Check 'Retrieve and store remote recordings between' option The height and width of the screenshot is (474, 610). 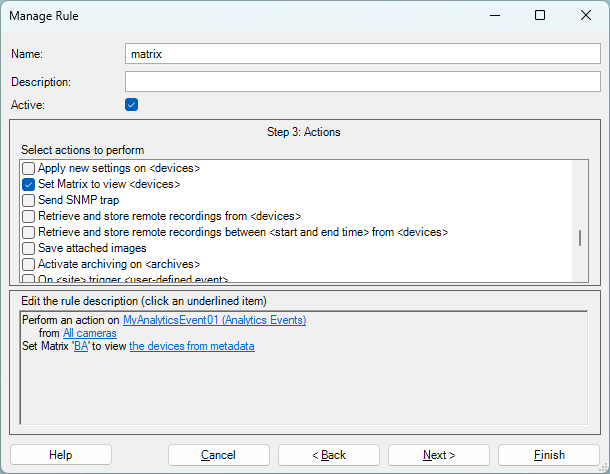coord(29,232)
